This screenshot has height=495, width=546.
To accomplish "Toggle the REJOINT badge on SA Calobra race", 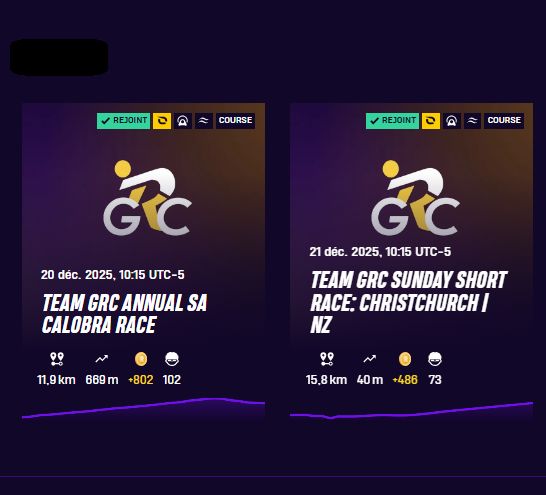I will tap(123, 121).
